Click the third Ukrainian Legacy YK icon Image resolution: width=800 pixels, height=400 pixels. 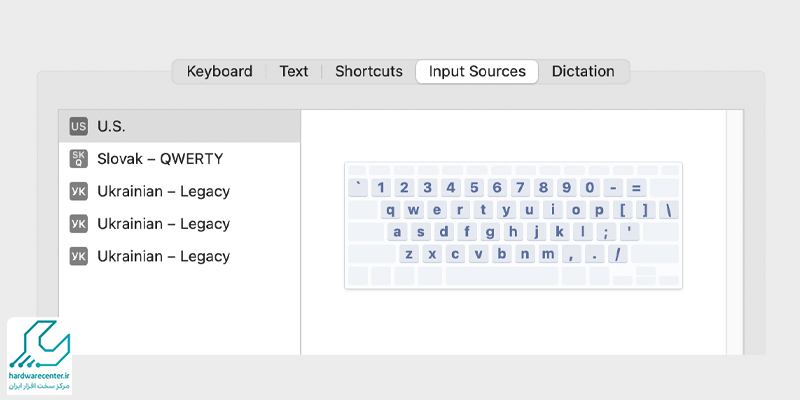(x=78, y=256)
